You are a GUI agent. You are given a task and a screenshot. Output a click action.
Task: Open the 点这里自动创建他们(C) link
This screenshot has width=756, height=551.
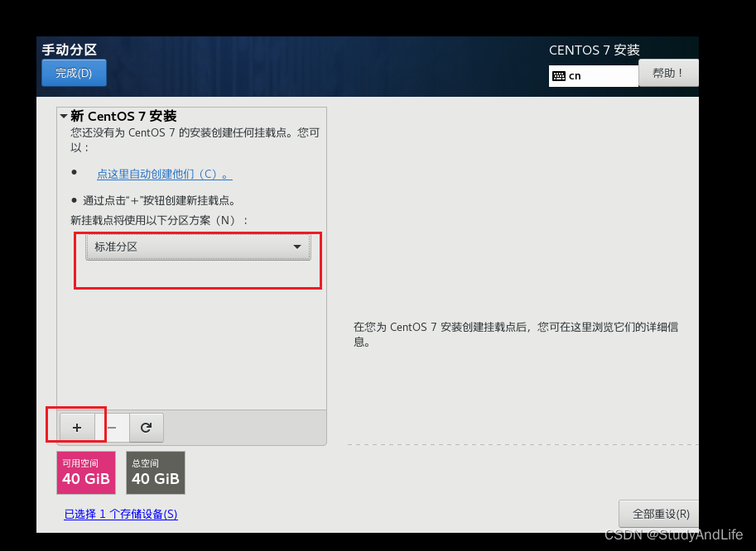click(163, 174)
